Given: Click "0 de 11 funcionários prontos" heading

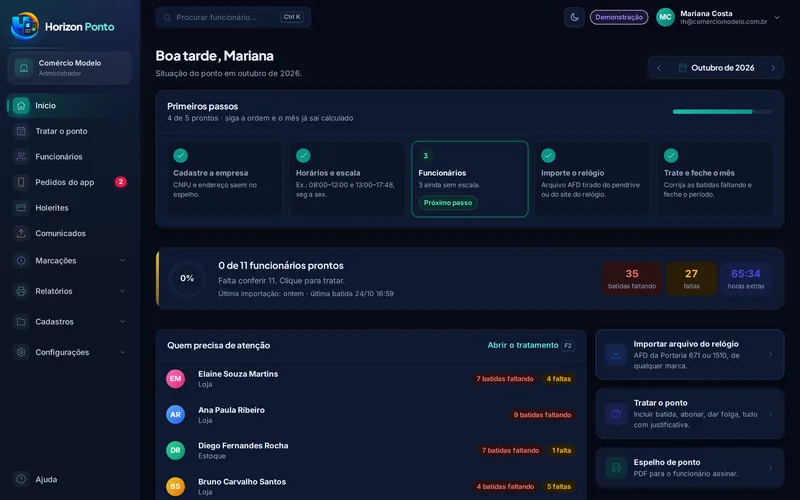Looking at the screenshot, I should point(281,266).
